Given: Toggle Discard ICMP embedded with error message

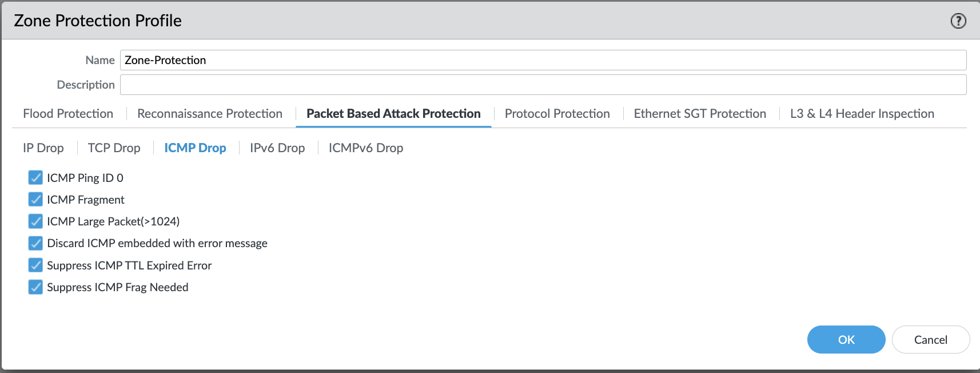Looking at the screenshot, I should tap(35, 243).
